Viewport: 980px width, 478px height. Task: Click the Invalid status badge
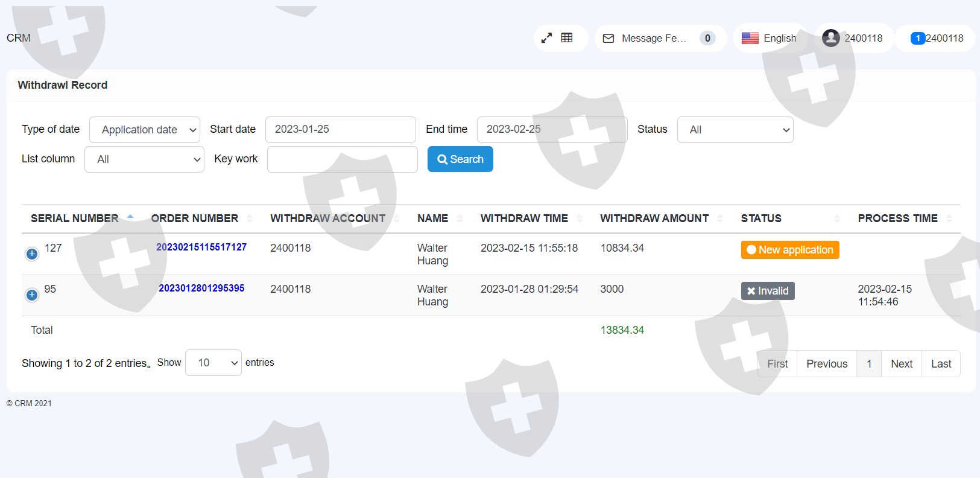tap(768, 291)
